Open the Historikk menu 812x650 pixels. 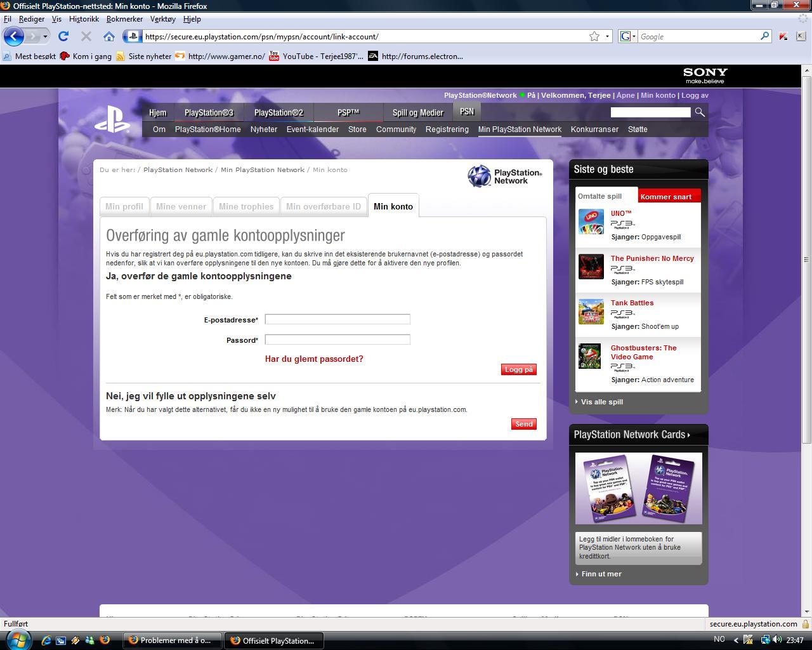tap(84, 19)
